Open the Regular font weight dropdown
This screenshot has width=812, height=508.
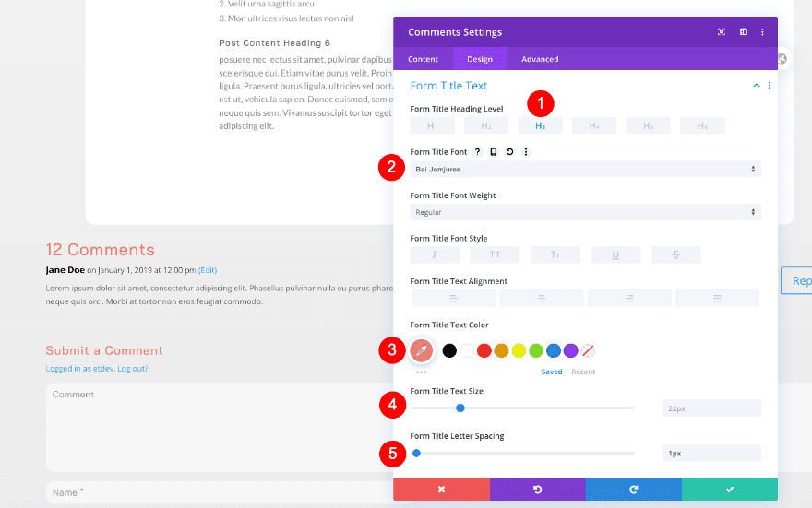pos(585,212)
